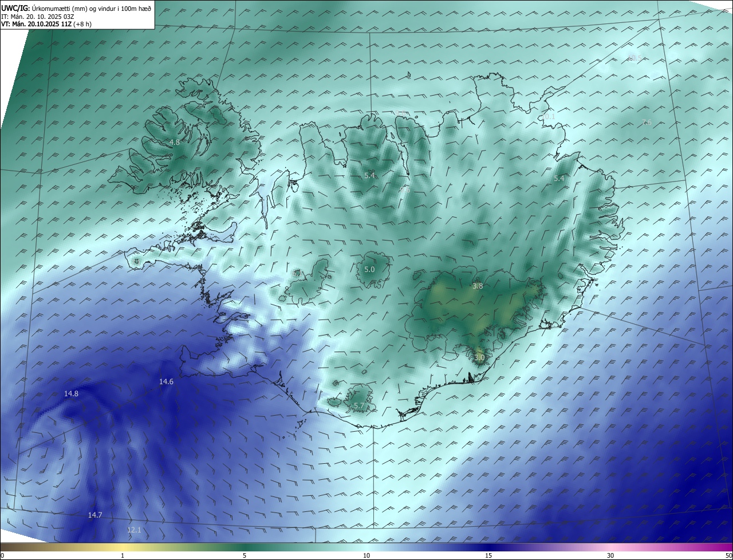Click the 14.6 value over the sea
Image resolution: width=733 pixels, height=560 pixels.
click(166, 381)
